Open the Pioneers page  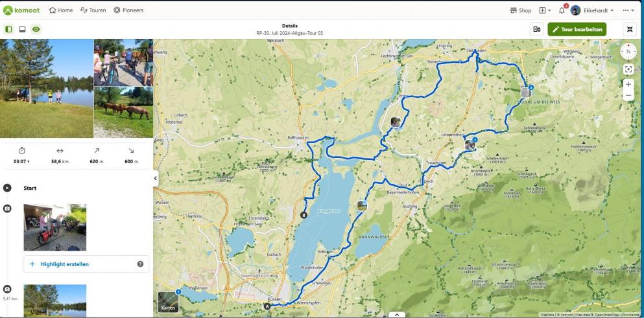[x=128, y=10]
